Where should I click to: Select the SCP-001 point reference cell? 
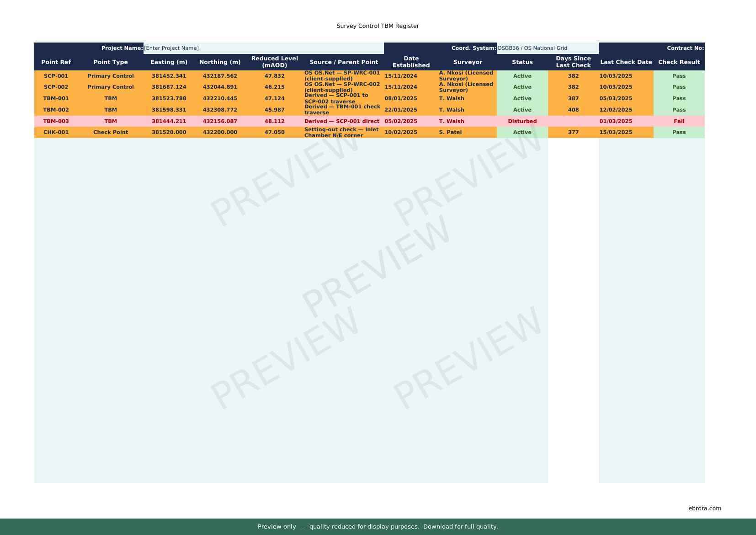[x=56, y=76]
